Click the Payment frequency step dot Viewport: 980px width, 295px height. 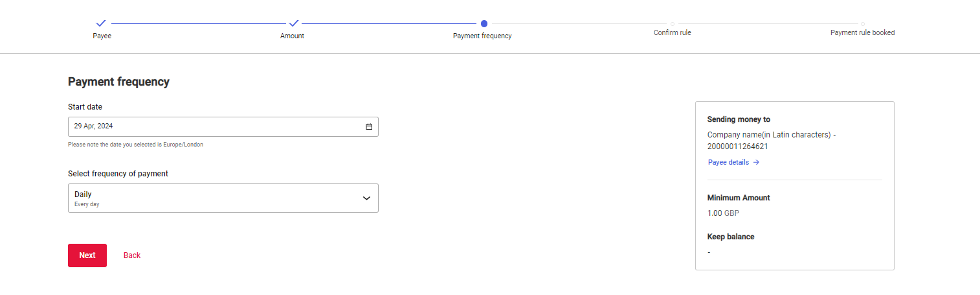[484, 23]
